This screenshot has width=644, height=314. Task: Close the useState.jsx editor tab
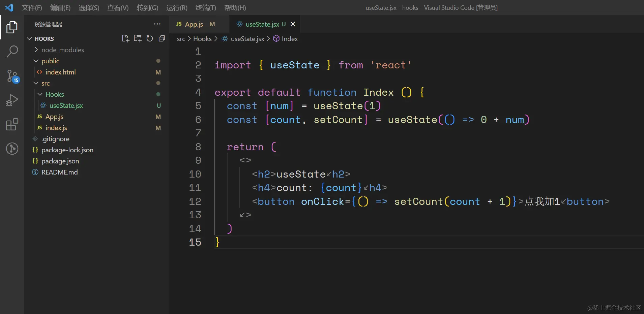293,24
